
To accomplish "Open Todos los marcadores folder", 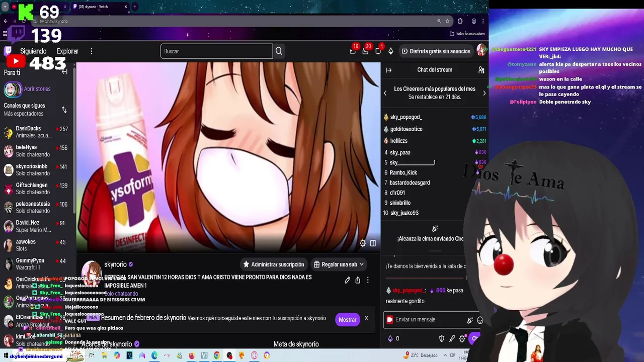I will tap(467, 34).
